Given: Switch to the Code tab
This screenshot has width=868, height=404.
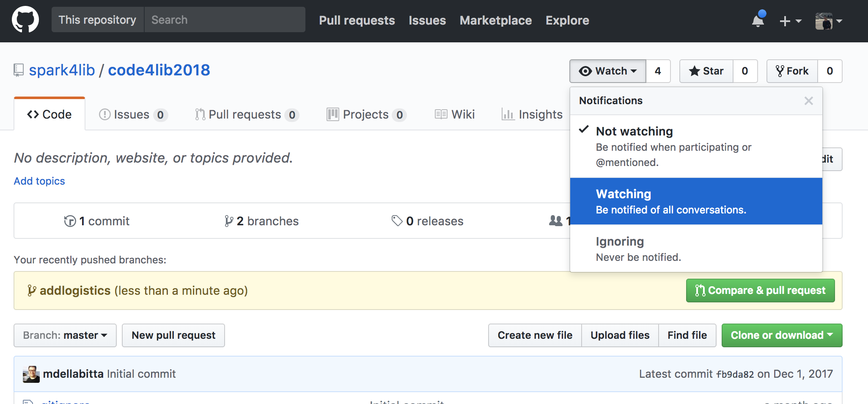Looking at the screenshot, I should point(49,114).
